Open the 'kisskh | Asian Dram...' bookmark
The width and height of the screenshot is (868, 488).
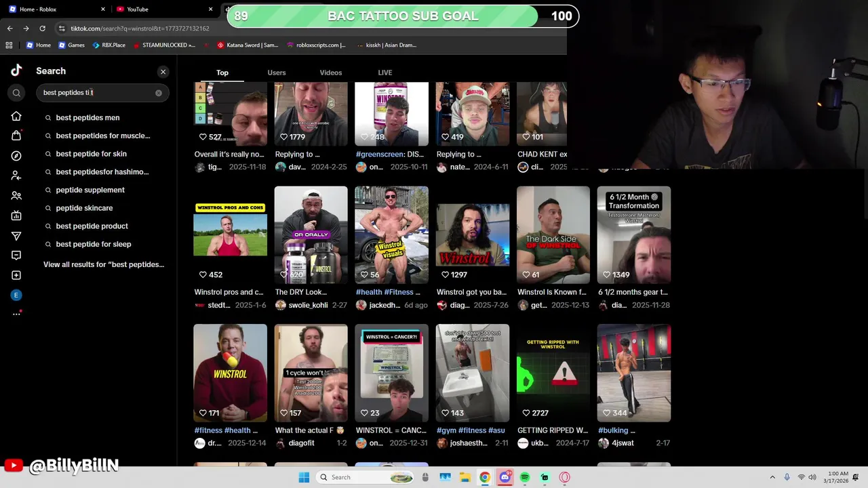click(386, 45)
